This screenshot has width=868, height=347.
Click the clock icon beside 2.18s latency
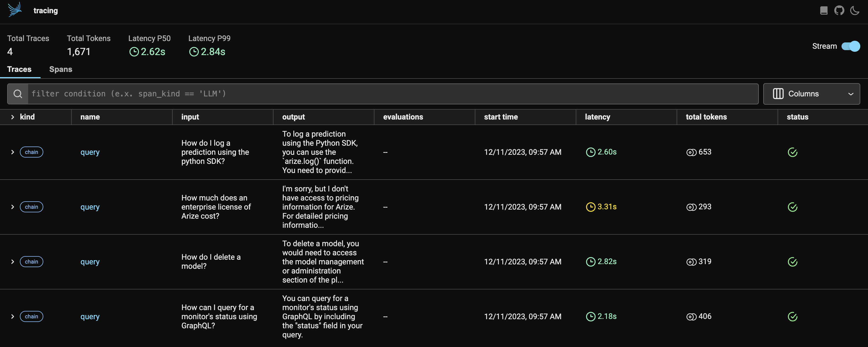tap(590, 317)
